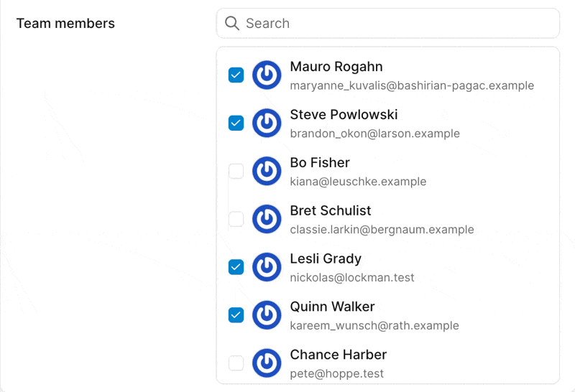Click email kareem_wunsch@rath.example
575x392 pixels.
374,326
